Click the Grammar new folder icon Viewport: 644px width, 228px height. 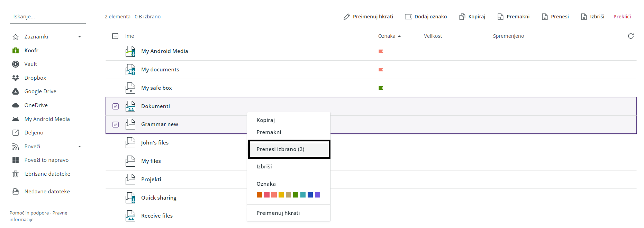coord(130,124)
